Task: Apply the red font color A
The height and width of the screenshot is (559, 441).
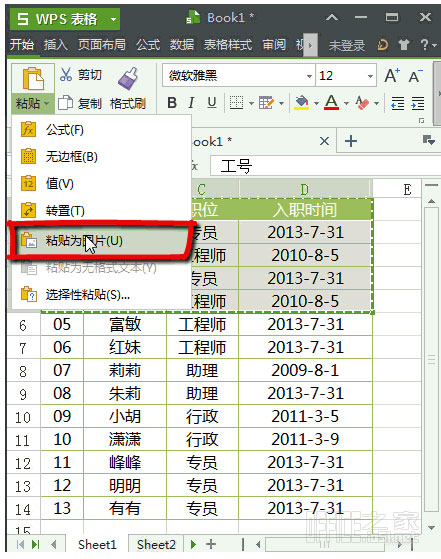Action: tap(332, 103)
